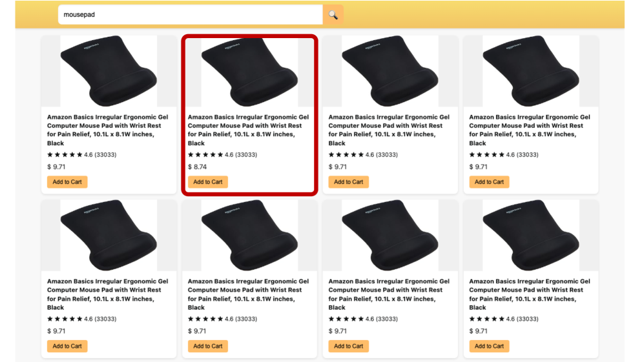Open the bottom-right product's mouse pad image

[x=531, y=235]
